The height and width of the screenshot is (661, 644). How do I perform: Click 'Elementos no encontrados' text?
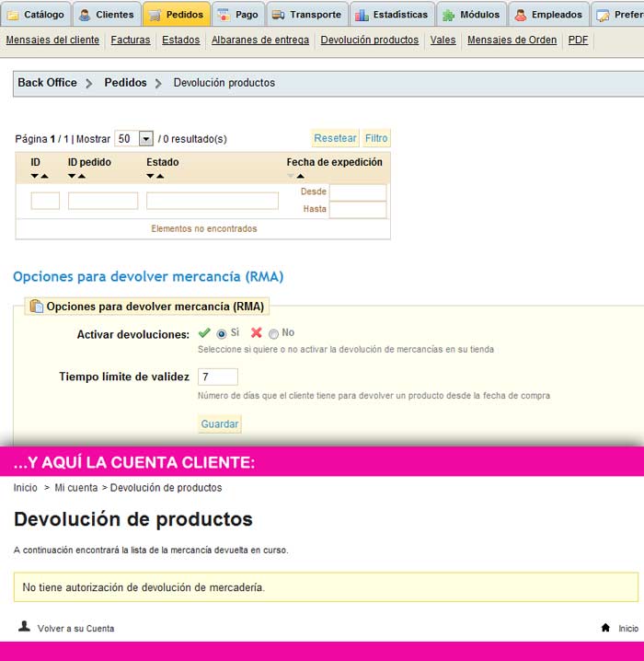[204, 229]
